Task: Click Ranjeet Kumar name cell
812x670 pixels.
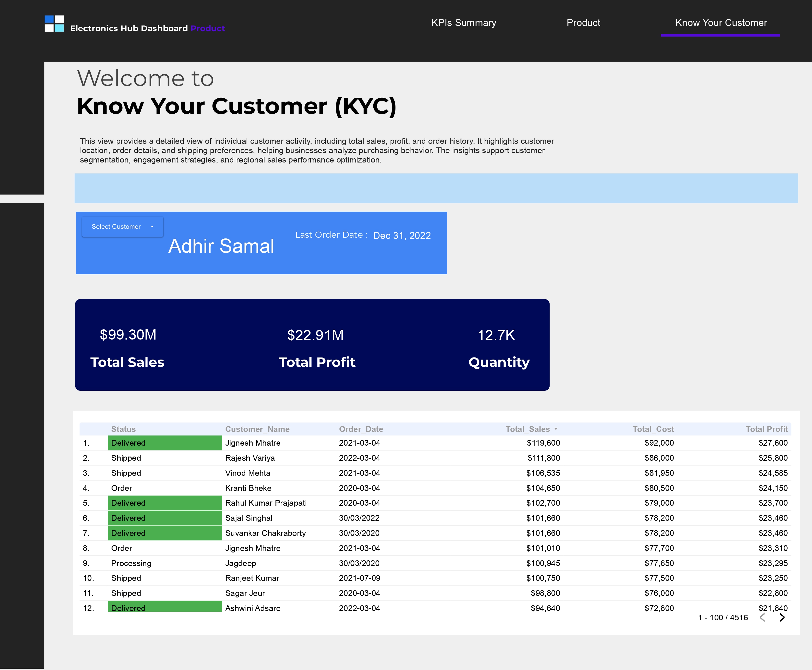Action: [x=252, y=578]
